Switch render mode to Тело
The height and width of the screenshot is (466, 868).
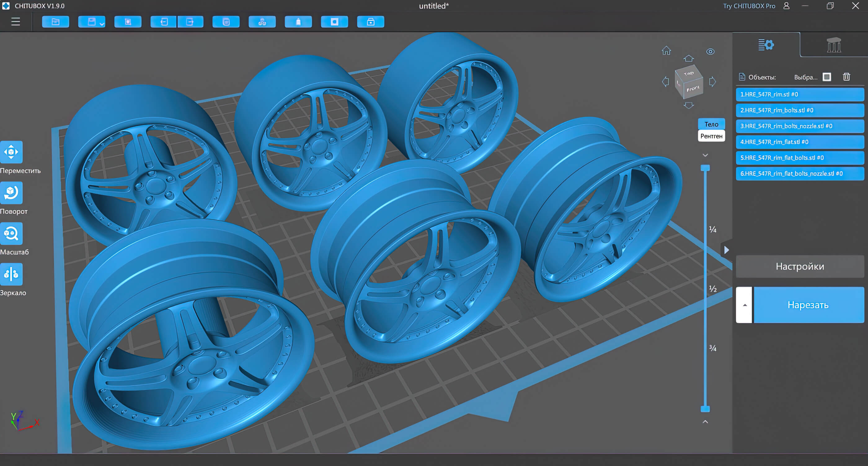[711, 124]
